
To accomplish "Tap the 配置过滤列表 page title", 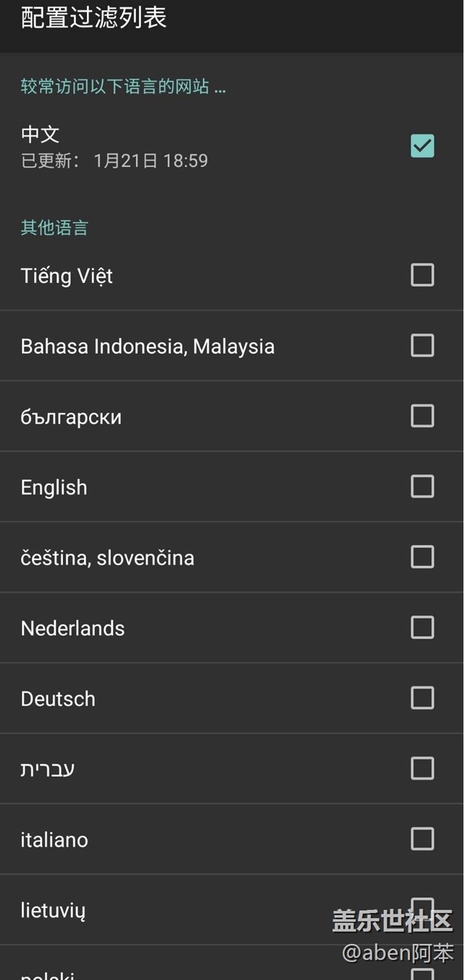I will (x=94, y=19).
